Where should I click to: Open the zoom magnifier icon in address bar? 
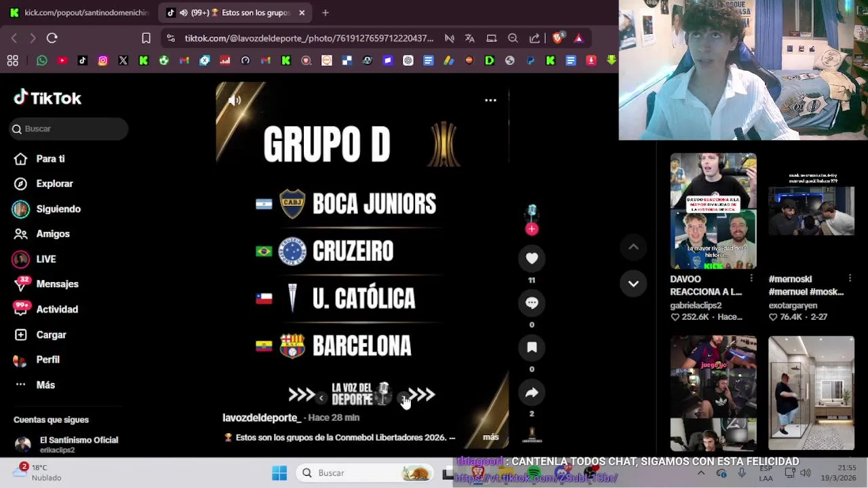tap(513, 38)
